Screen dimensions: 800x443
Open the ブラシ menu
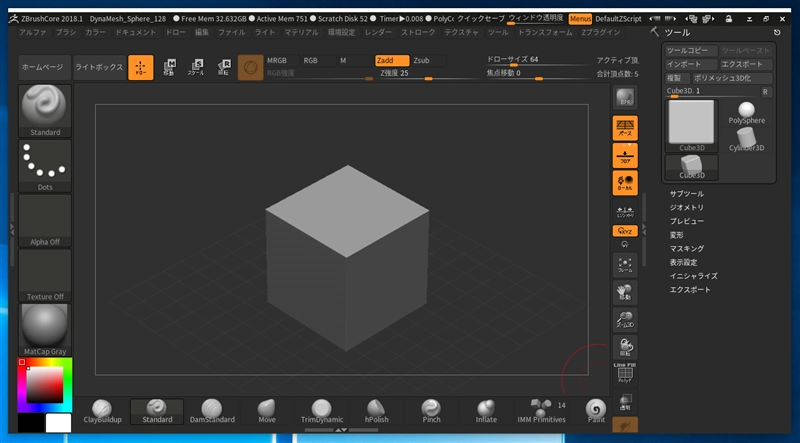click(x=66, y=32)
